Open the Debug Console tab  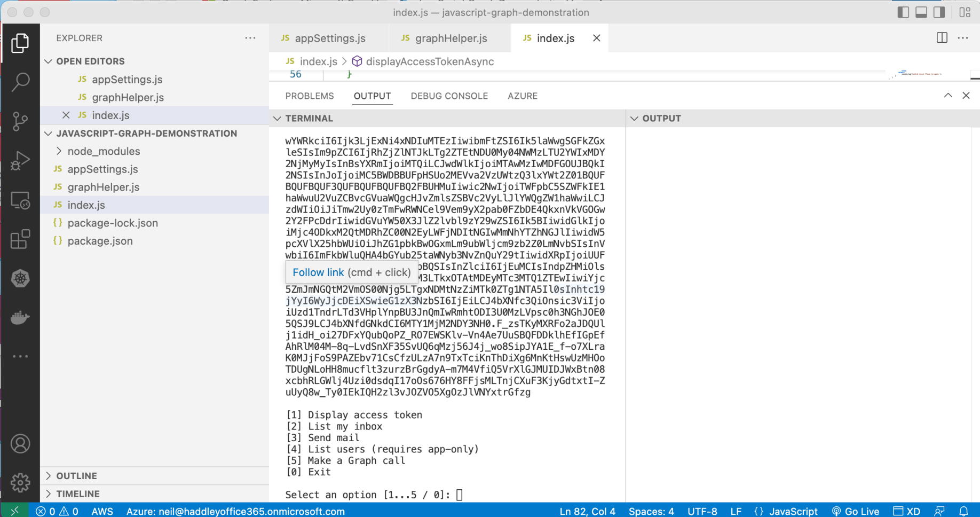point(449,96)
